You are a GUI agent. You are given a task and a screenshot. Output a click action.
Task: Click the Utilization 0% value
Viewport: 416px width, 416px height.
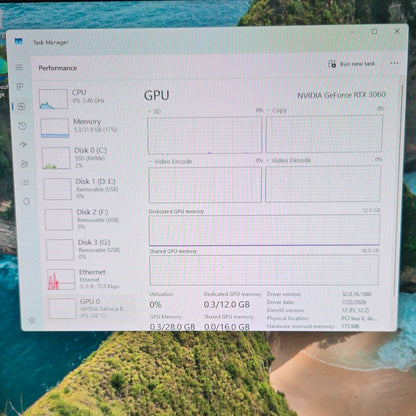155,305
